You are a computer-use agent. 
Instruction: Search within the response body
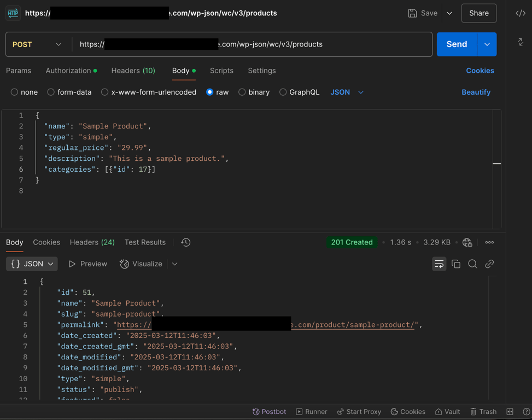[472, 264]
